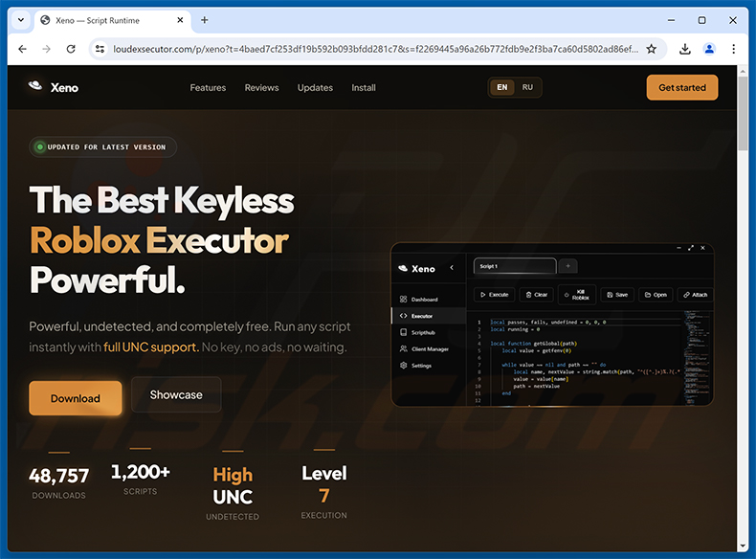
Task: Click preview window minimize icon
Action: (x=678, y=248)
